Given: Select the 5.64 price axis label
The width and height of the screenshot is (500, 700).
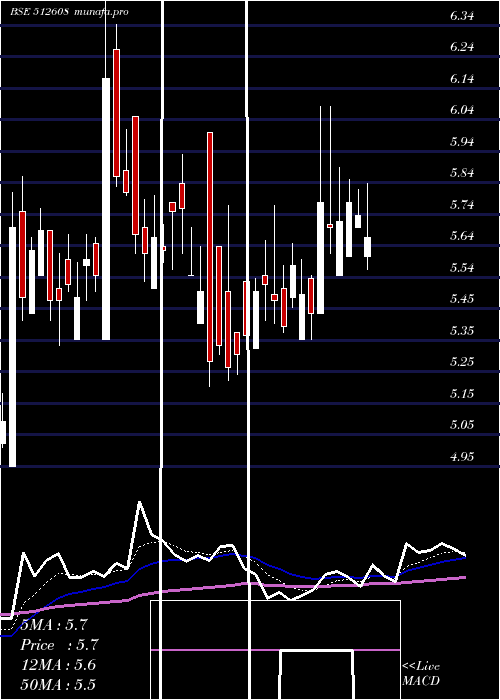Looking at the screenshot, I should tap(462, 236).
